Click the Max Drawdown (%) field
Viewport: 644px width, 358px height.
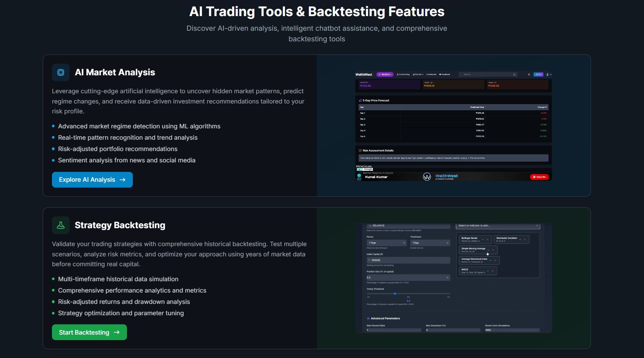(453, 330)
